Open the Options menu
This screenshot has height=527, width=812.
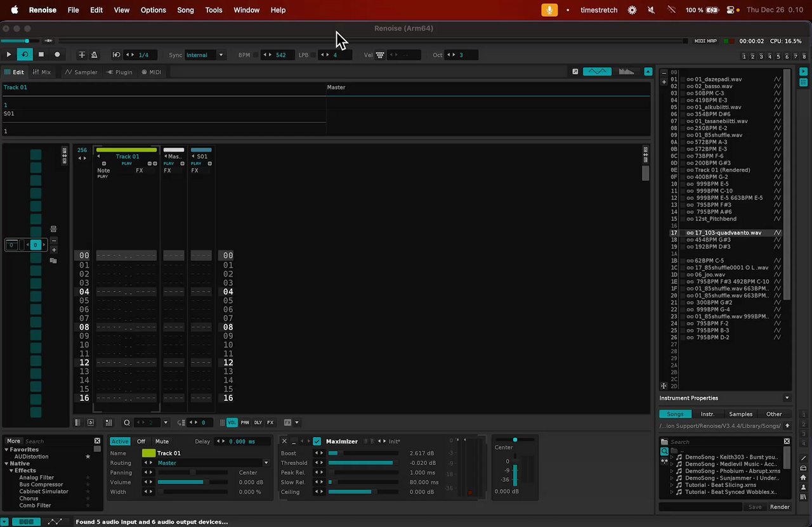coord(153,10)
